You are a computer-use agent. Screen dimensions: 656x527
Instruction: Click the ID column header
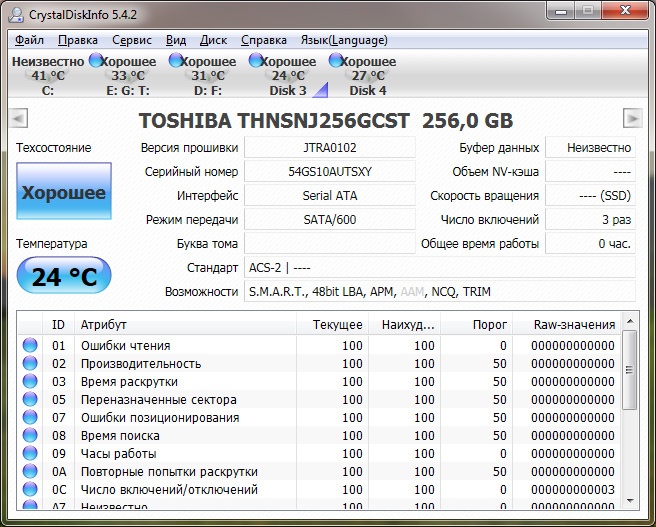pos(59,325)
